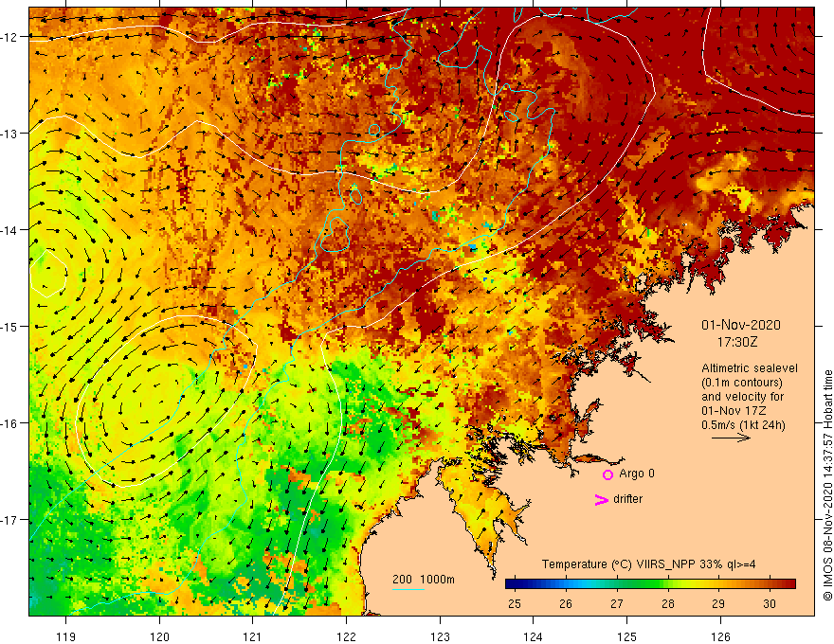Click the latitude label '-15'
This screenshot has width=834, height=644.
(x=9, y=327)
